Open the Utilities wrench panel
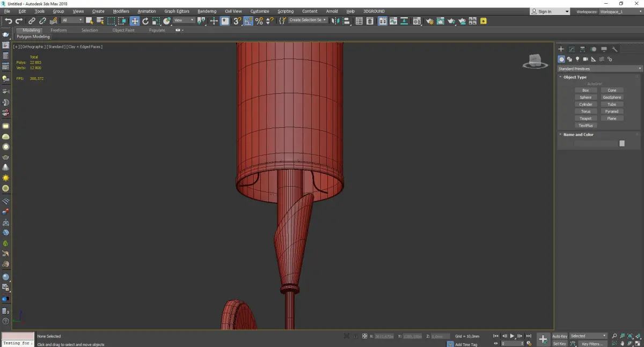The width and height of the screenshot is (644, 347). click(x=615, y=49)
